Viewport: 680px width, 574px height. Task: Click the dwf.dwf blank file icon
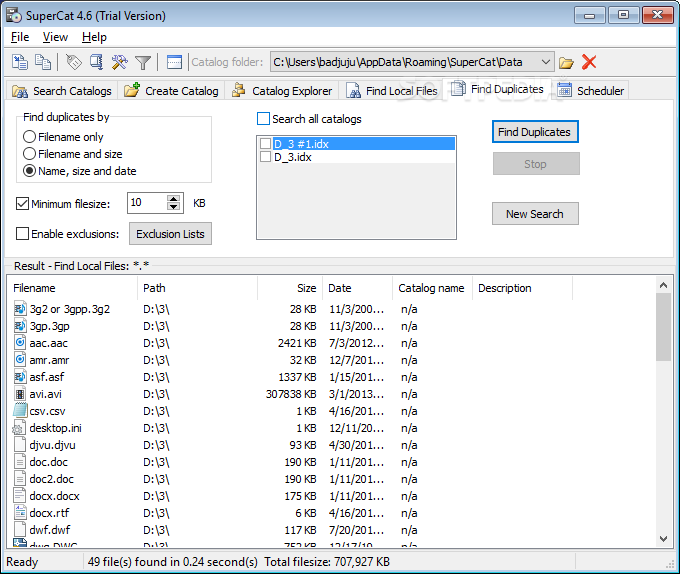pos(20,529)
